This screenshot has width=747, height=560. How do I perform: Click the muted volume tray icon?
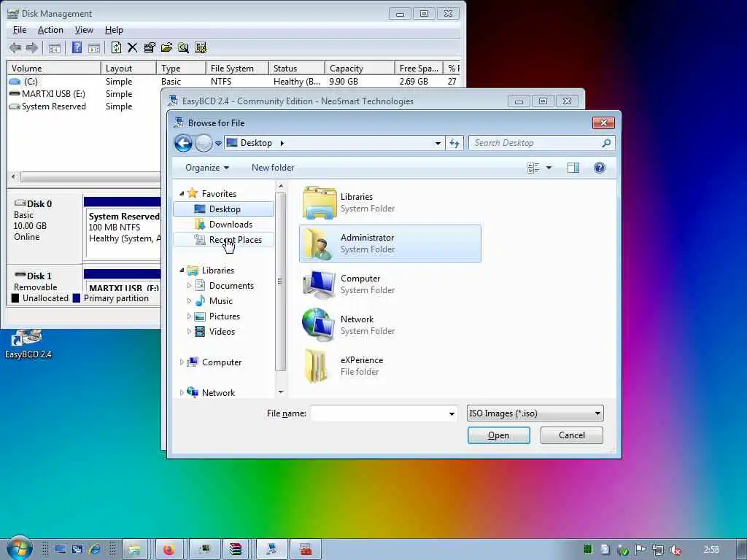click(x=675, y=550)
